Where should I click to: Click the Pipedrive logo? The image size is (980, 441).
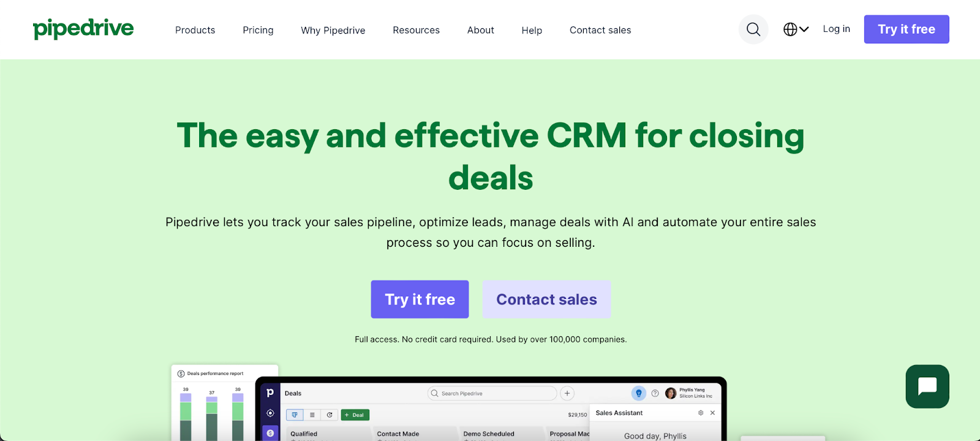point(83,29)
